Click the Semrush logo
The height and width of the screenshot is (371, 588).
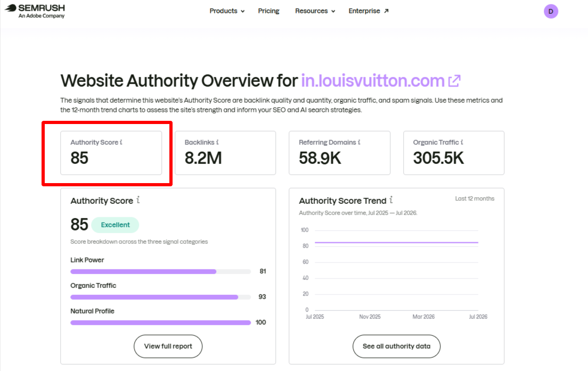click(x=35, y=11)
